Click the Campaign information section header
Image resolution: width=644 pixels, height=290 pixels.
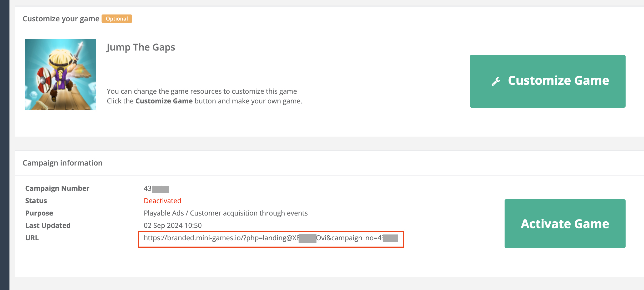click(63, 163)
